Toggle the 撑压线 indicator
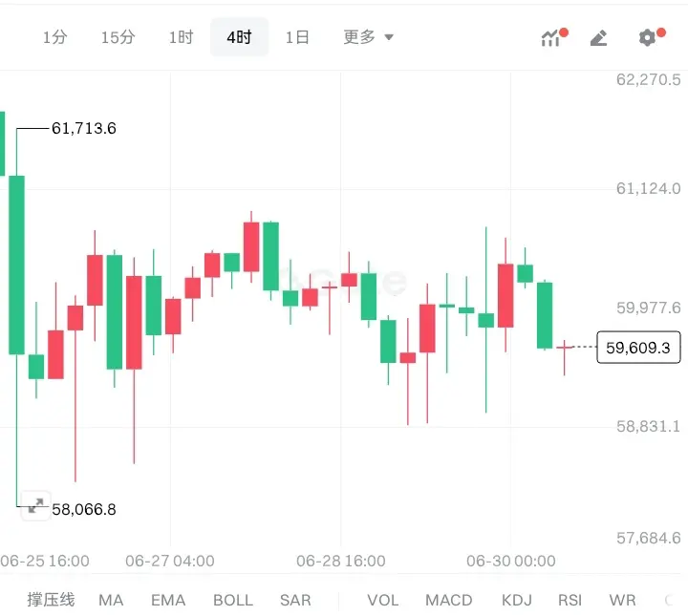The width and height of the screenshot is (688, 616). click(x=51, y=600)
